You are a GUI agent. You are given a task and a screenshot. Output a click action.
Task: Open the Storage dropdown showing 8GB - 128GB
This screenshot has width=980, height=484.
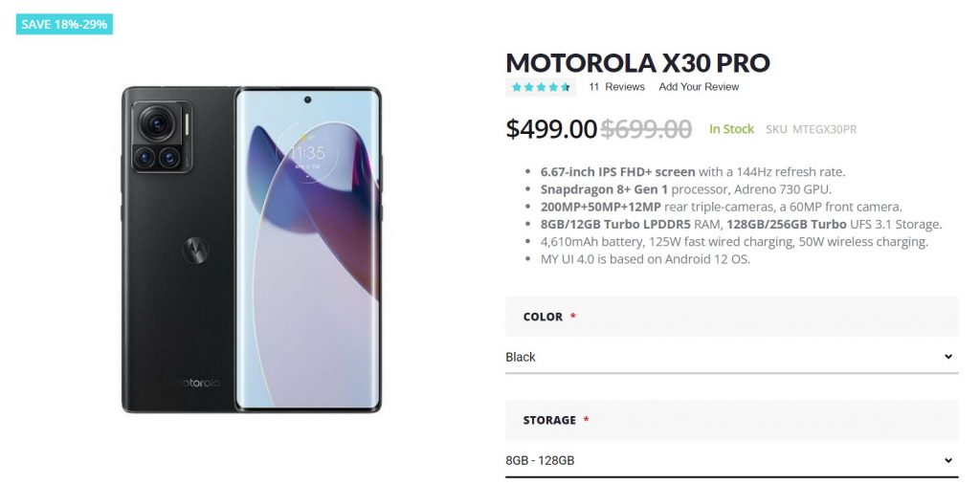[730, 460]
